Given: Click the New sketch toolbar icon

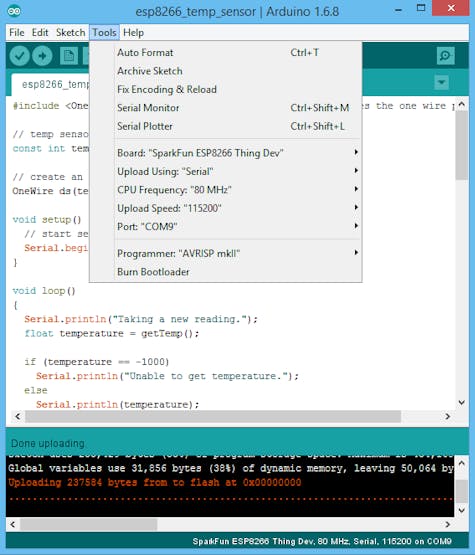Looking at the screenshot, I should [x=69, y=56].
